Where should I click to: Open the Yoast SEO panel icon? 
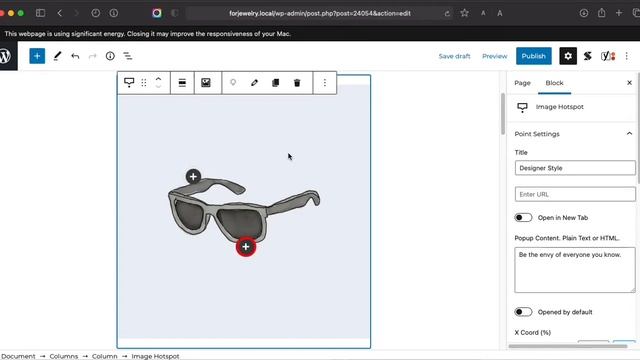608,56
